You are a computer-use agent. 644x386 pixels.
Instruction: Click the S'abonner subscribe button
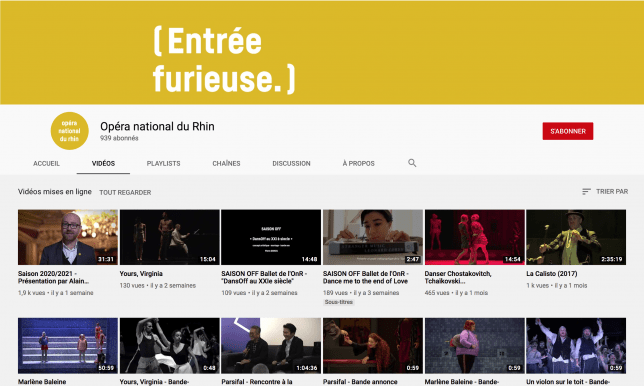pyautogui.click(x=568, y=131)
